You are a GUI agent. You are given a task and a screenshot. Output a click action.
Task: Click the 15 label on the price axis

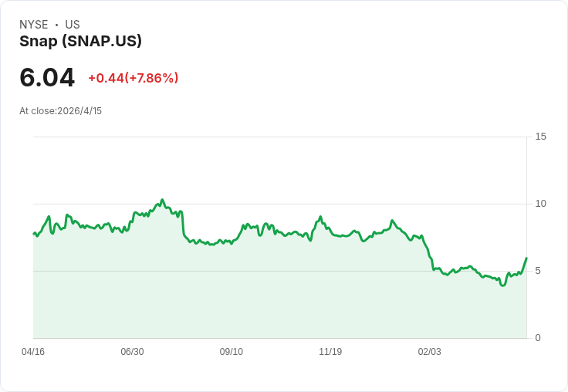coord(540,137)
